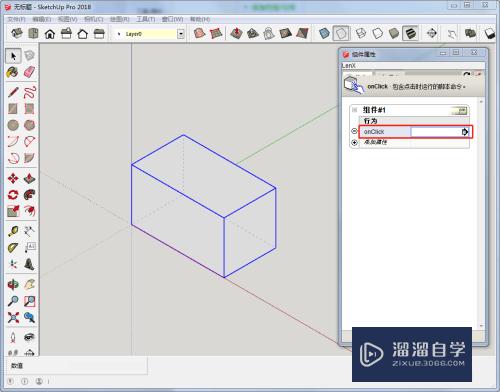Open the Camera menu

93,19
